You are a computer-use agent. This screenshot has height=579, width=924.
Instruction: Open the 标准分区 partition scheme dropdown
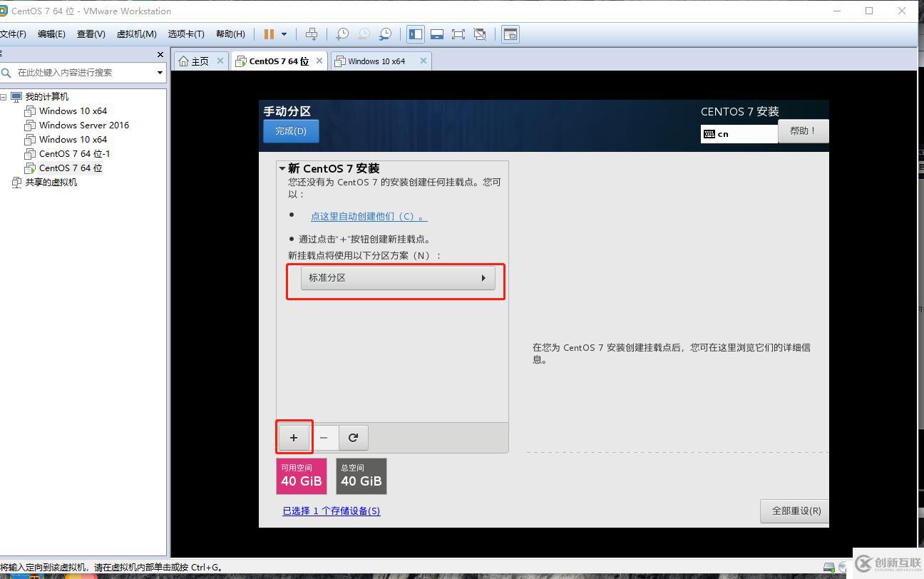click(398, 278)
